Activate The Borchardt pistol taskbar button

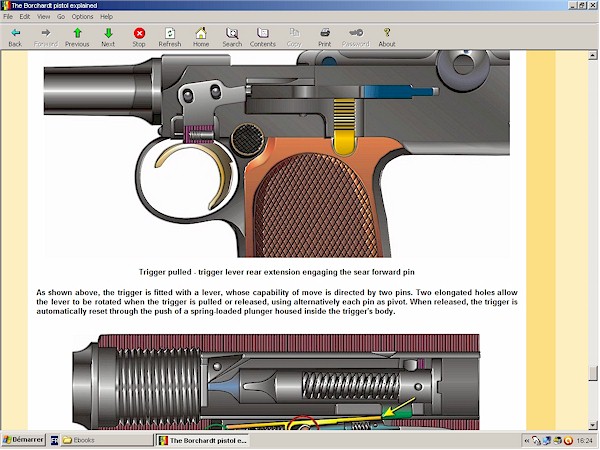(202, 440)
